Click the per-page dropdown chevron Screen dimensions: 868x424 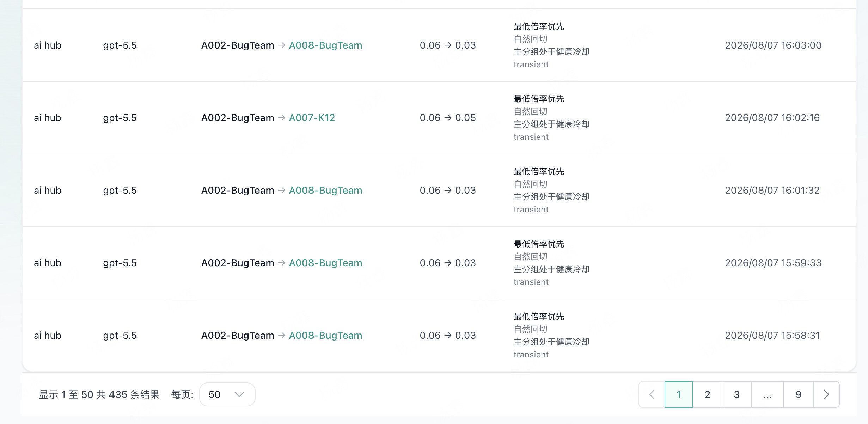(x=239, y=394)
